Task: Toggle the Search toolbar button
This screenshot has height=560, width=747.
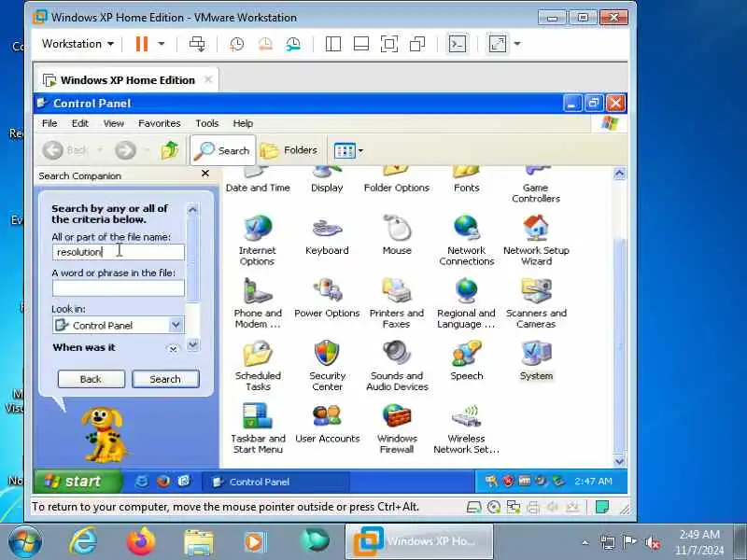Action: coord(223,150)
